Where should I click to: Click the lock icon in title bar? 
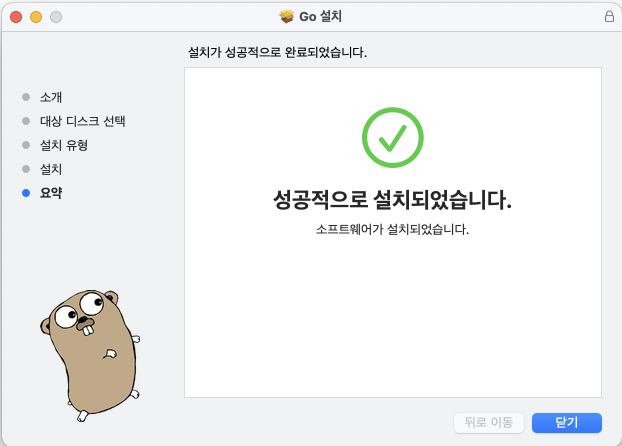tap(609, 16)
